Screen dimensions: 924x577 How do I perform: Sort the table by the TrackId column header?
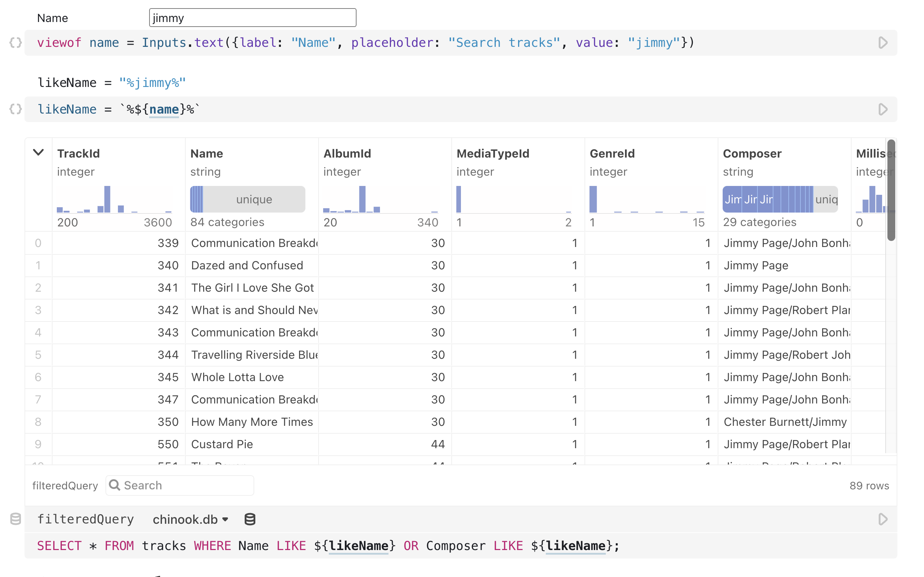tap(78, 153)
